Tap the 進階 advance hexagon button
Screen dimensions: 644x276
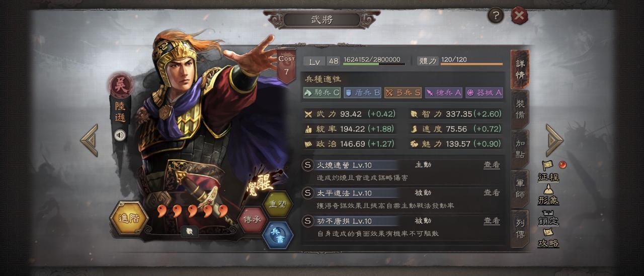[129, 218]
